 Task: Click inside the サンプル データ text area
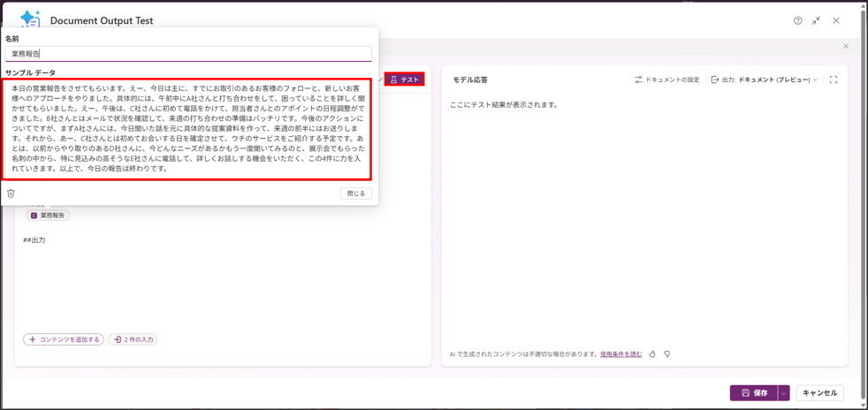coord(188,128)
